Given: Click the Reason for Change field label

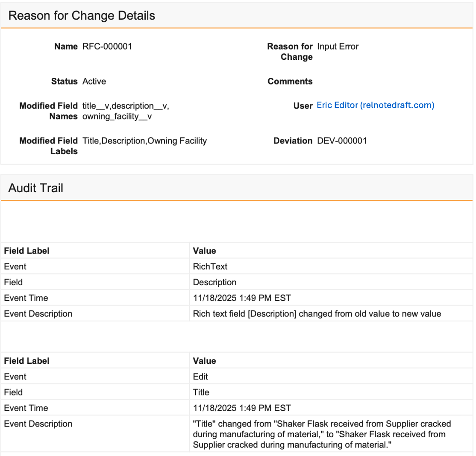Looking at the screenshot, I should (x=290, y=52).
